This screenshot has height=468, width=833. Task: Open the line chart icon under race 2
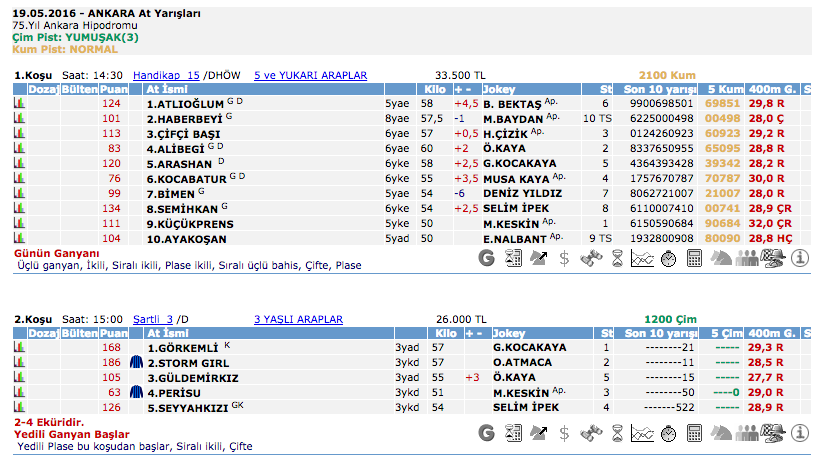pos(643,432)
